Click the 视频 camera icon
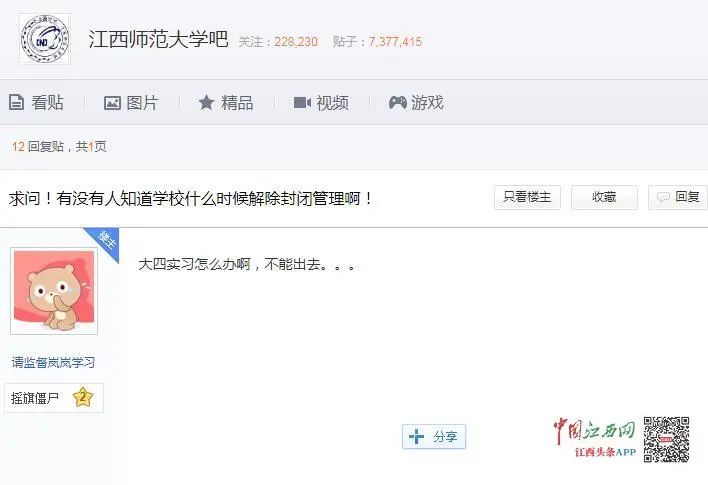 point(302,103)
